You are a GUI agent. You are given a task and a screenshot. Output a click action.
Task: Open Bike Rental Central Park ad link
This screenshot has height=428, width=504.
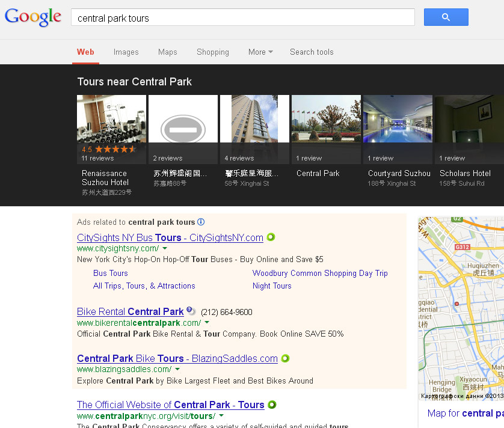[130, 311]
